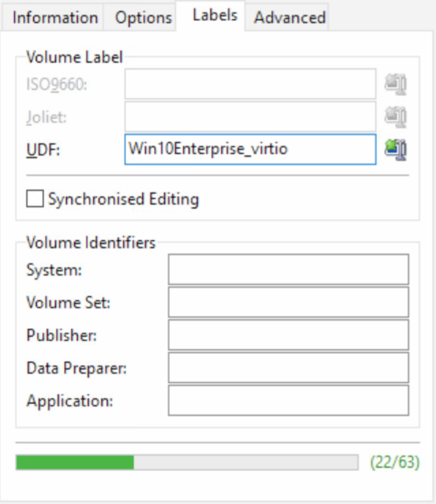
Task: Select the Labels tab
Action: (215, 16)
